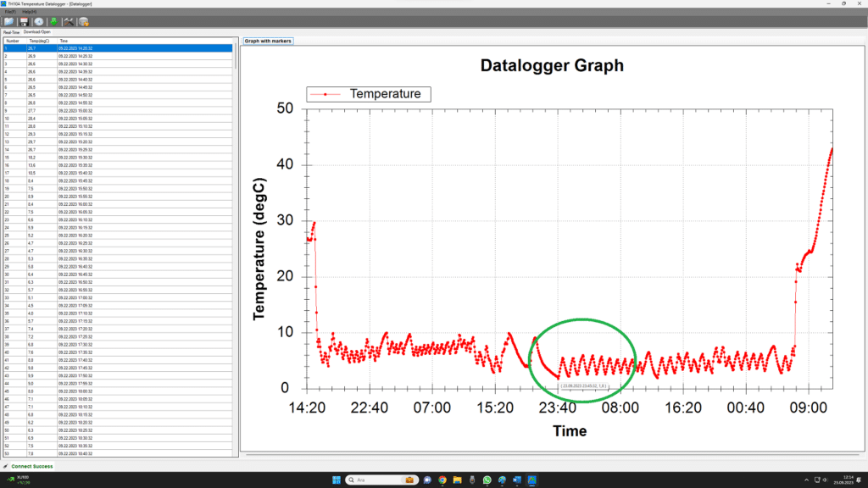This screenshot has height=488, width=868.
Task: Click the green download arrow icon
Action: click(x=53, y=21)
